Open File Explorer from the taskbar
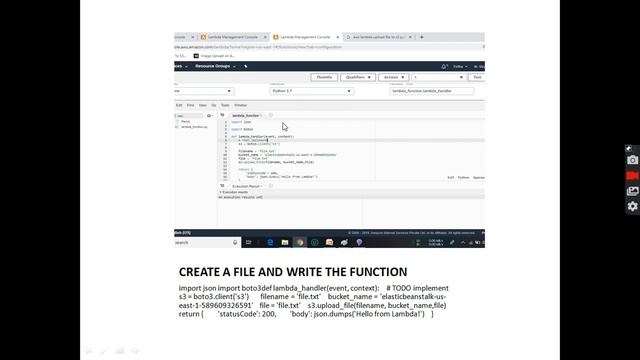This screenshot has height=360, width=640. click(285, 242)
